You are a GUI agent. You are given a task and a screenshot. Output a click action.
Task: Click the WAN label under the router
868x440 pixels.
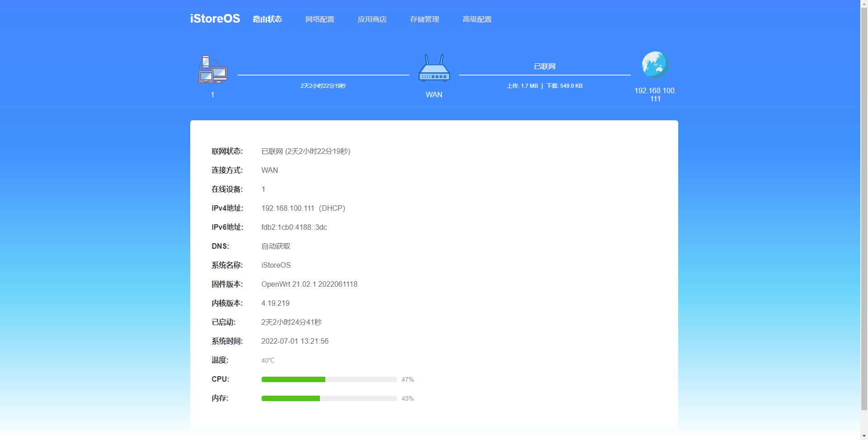point(434,95)
